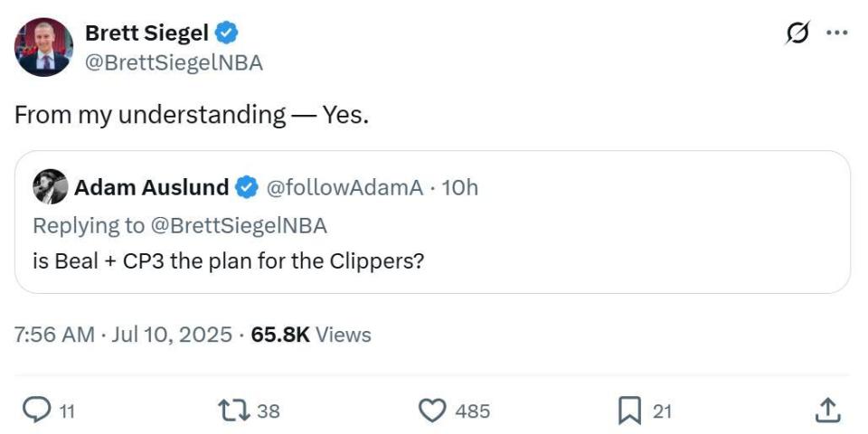868x434 pixels.
Task: Click Adam Auslund's verified badge
Action: [x=246, y=188]
